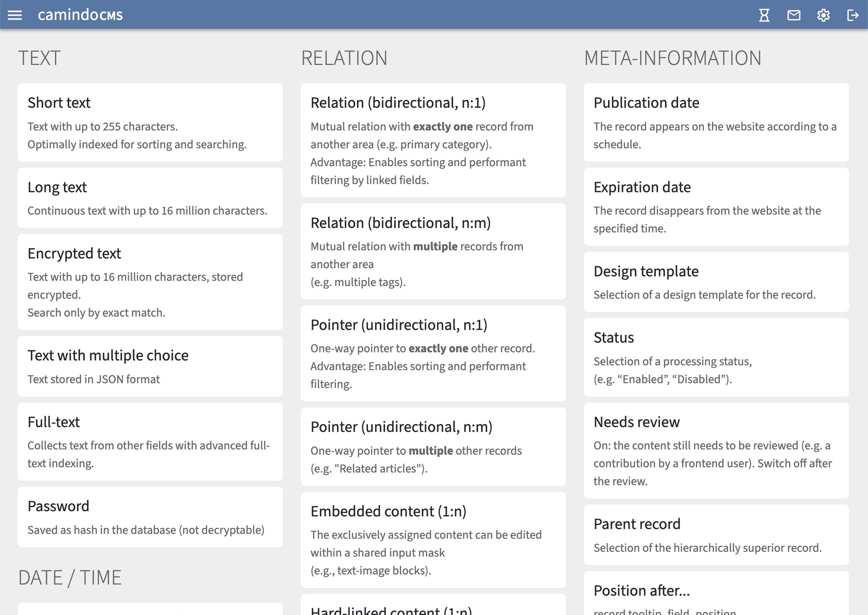Select the Needs review card
The image size is (868, 615).
point(716,450)
